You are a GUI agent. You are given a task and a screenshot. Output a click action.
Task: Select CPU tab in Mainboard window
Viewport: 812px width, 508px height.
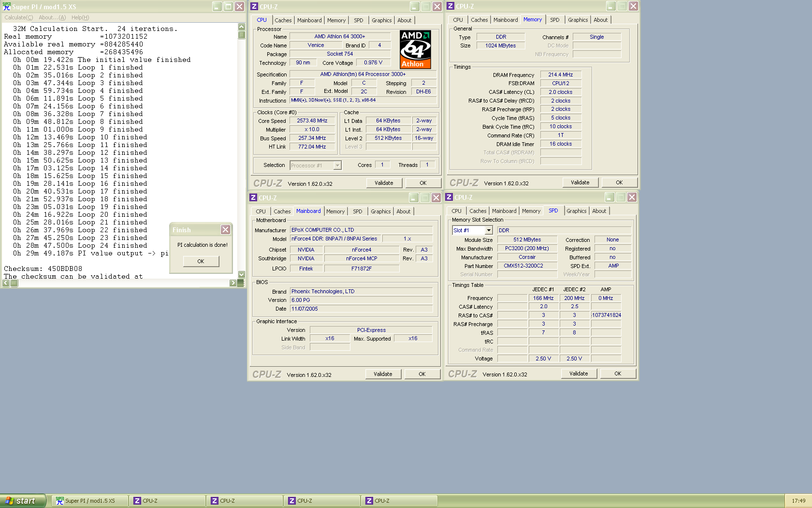[x=261, y=211]
